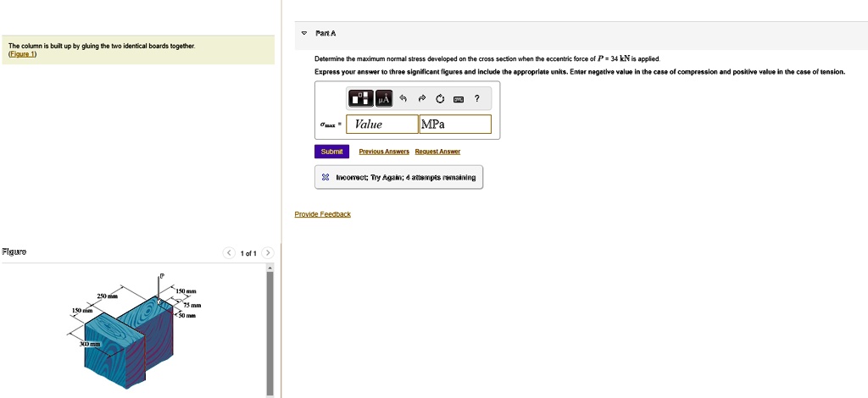This screenshot has height=398, width=868.
Task: Open the question mark help
Action: pyautogui.click(x=476, y=99)
